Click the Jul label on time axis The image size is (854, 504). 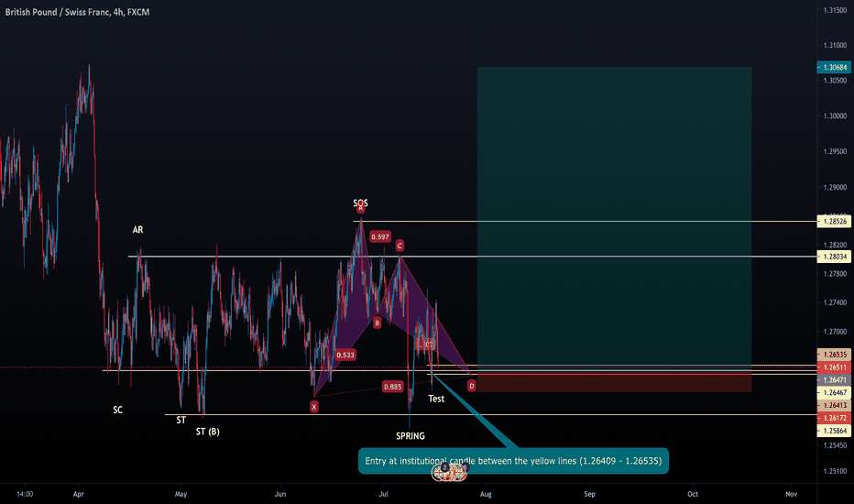point(383,494)
